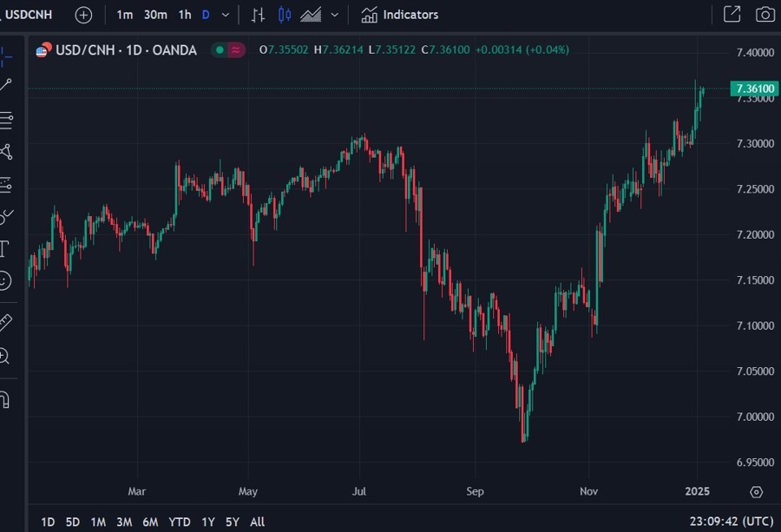Screen dimensions: 781x532
Task: Switch to the 30m timeframe
Action: click(x=155, y=15)
